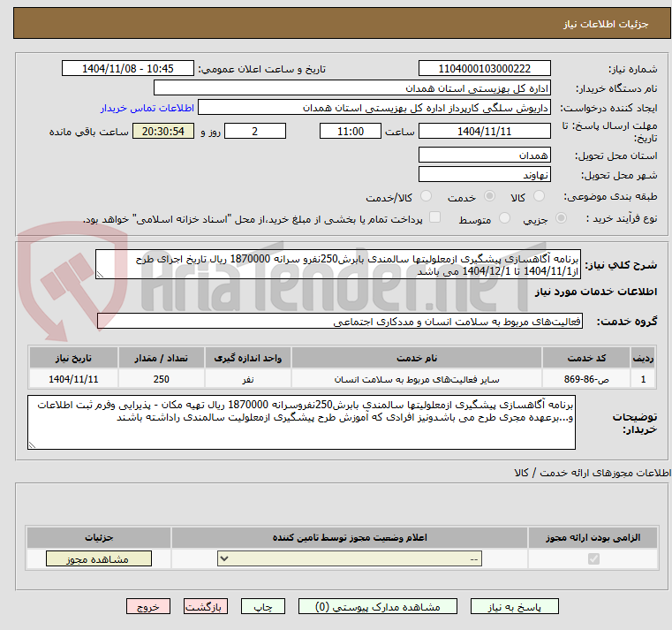The width and height of the screenshot is (672, 630).
Task: Click the days remaining field showing 2
Action: click(x=255, y=132)
